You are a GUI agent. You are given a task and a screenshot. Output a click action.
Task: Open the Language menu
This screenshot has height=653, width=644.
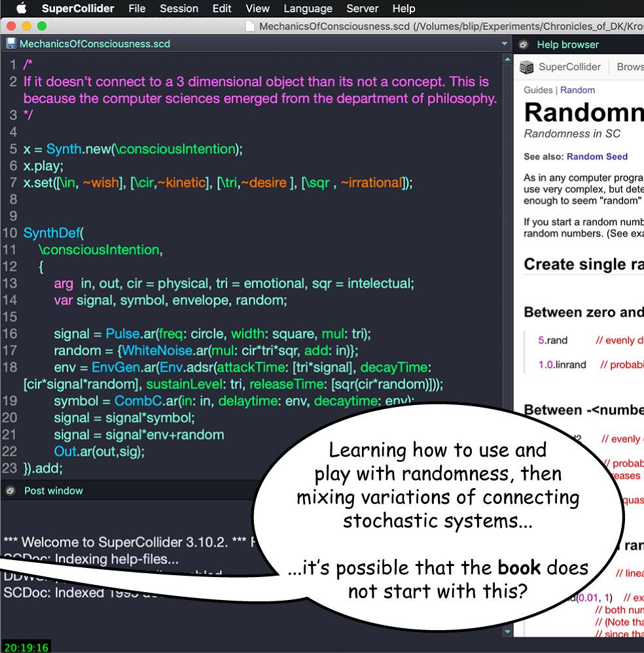[308, 9]
